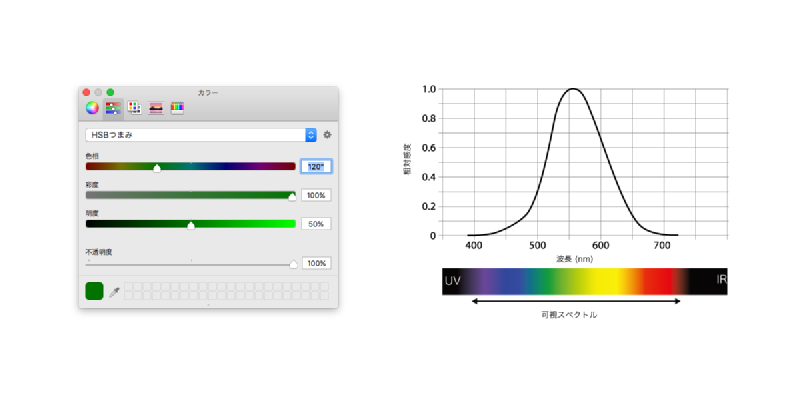800x400 pixels.
Task: Focus the saturation field showing 100%
Action: point(316,195)
